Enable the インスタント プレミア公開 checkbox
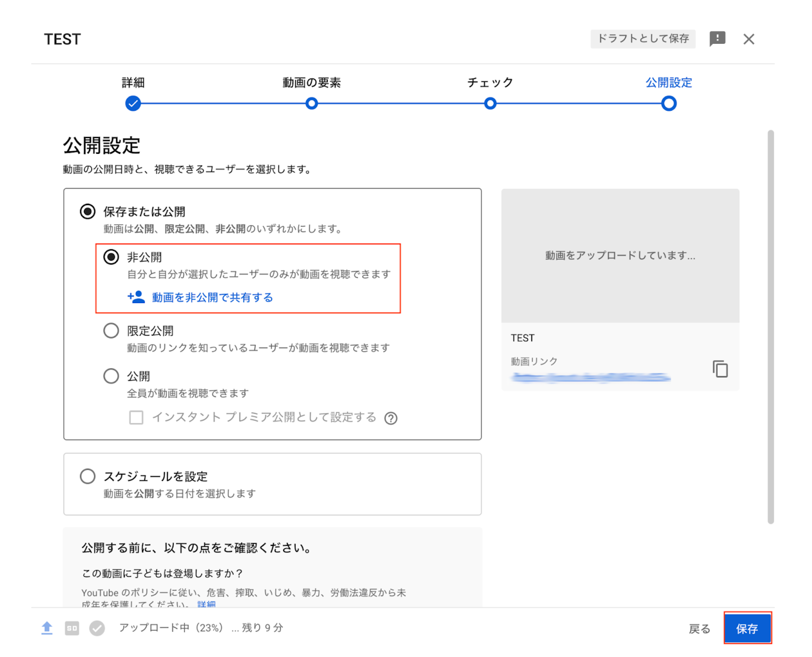The width and height of the screenshot is (812, 657). tap(136, 417)
